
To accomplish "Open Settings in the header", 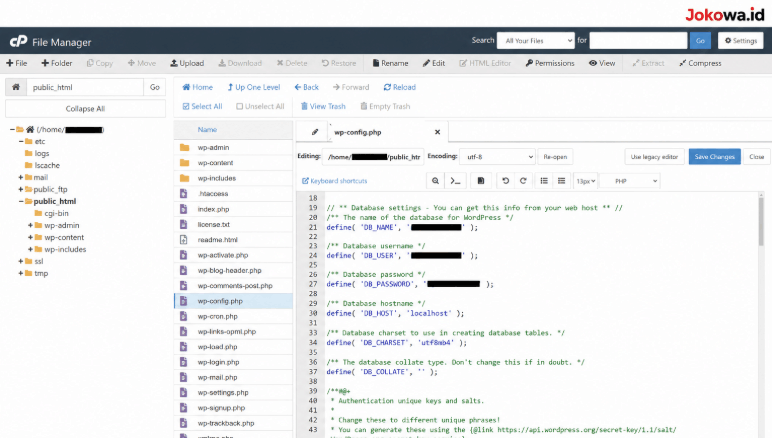I will [740, 41].
